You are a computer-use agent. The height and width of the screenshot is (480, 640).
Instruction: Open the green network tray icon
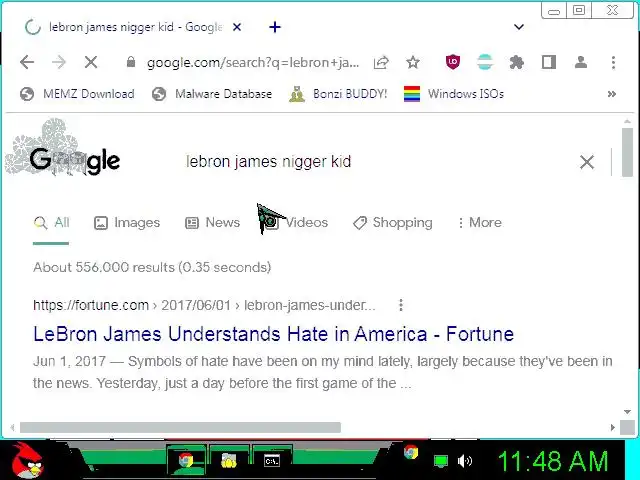pos(441,461)
